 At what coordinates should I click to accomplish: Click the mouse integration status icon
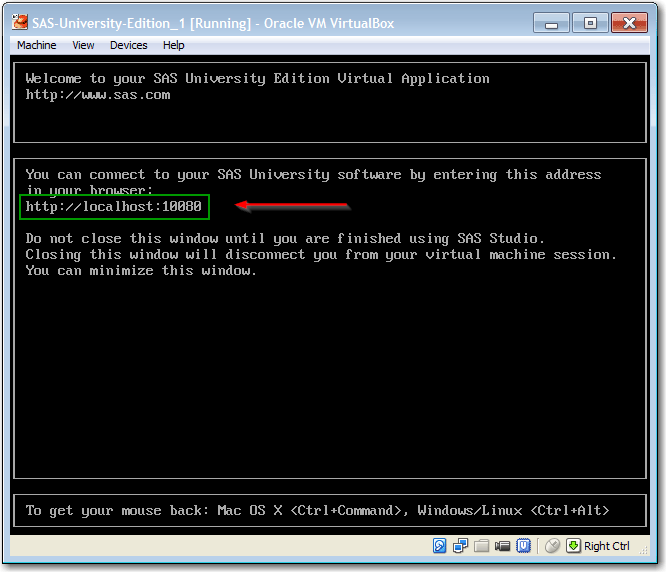click(552, 546)
